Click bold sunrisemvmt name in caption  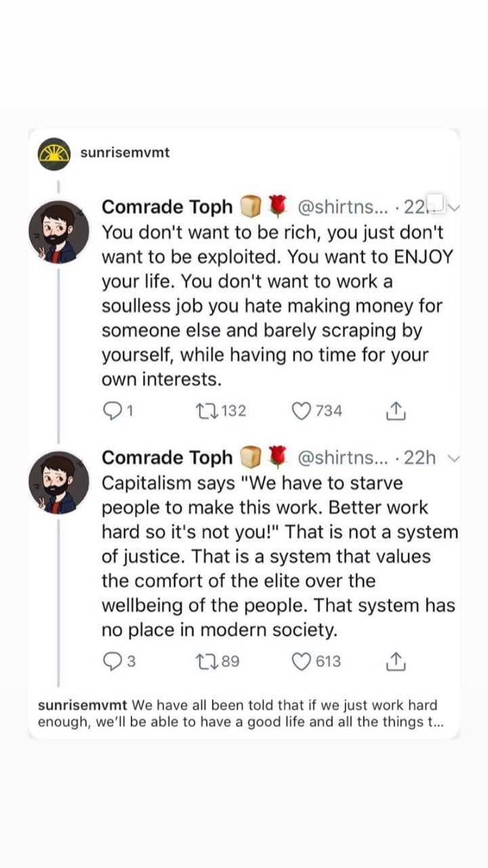click(x=81, y=705)
